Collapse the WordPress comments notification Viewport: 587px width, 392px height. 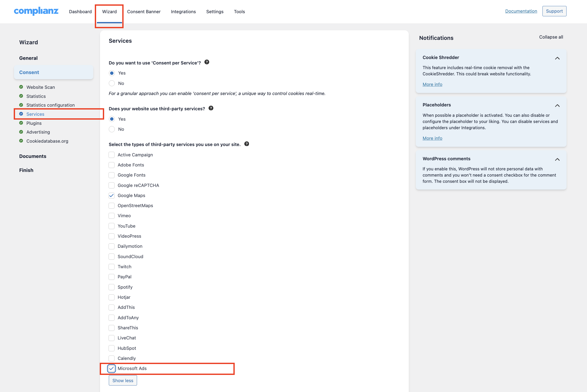click(x=557, y=159)
